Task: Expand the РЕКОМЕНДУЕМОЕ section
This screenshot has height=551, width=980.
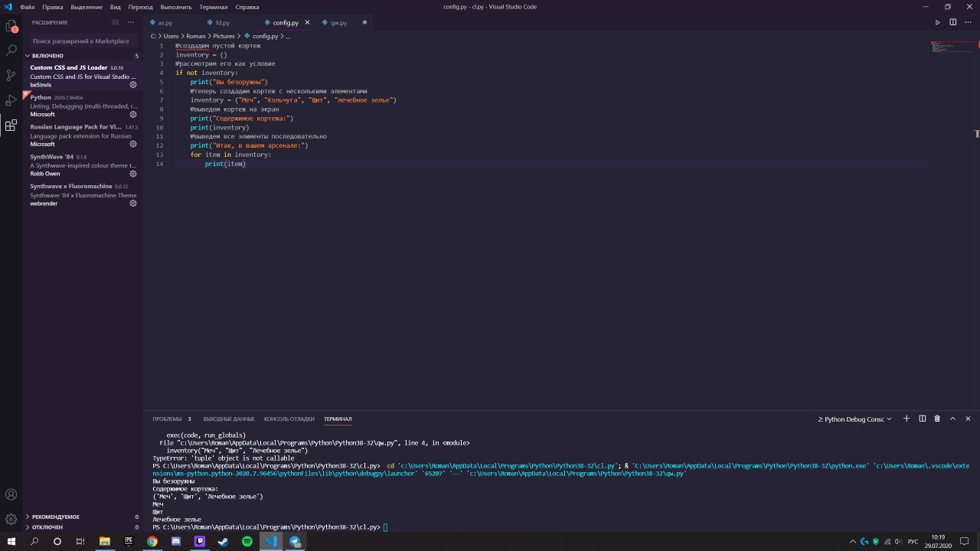Action: [x=83, y=517]
